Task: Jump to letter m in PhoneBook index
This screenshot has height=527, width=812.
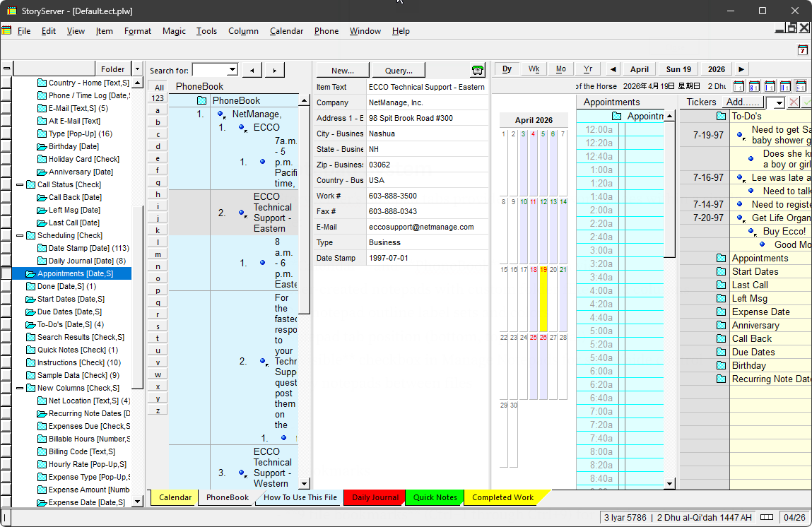Action: [x=158, y=254]
